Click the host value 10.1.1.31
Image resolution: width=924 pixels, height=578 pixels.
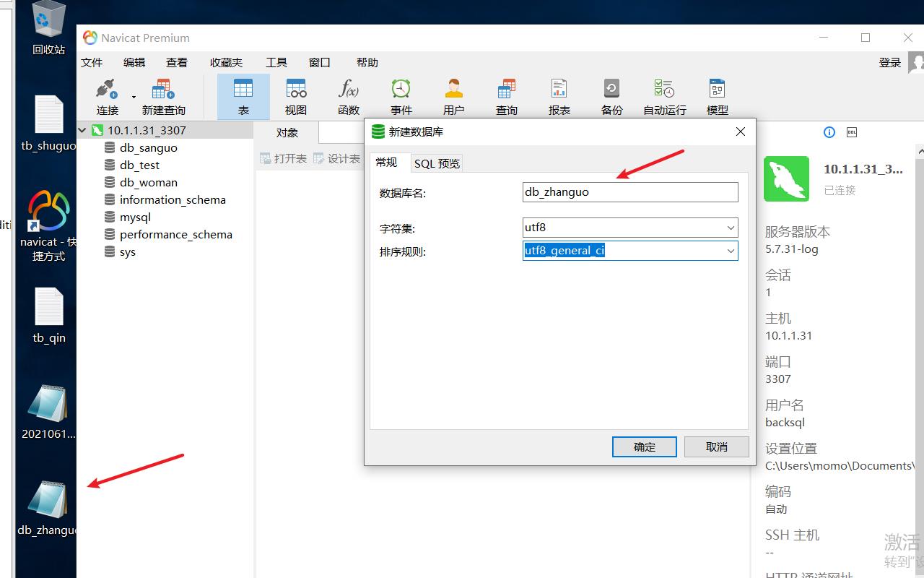click(x=788, y=336)
